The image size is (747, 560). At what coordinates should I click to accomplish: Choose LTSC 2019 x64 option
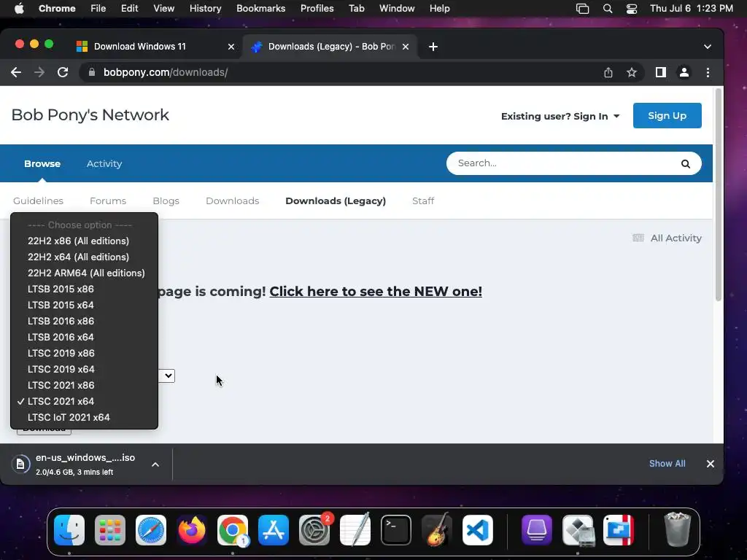click(85, 370)
